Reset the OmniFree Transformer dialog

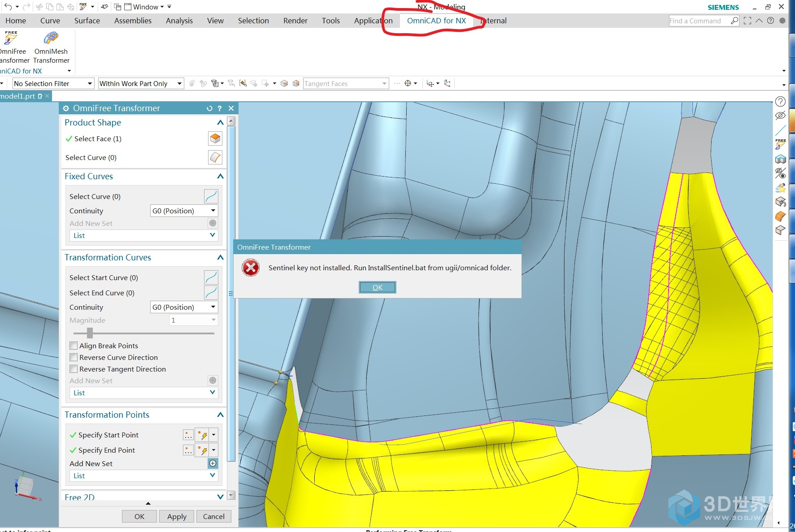click(209, 108)
